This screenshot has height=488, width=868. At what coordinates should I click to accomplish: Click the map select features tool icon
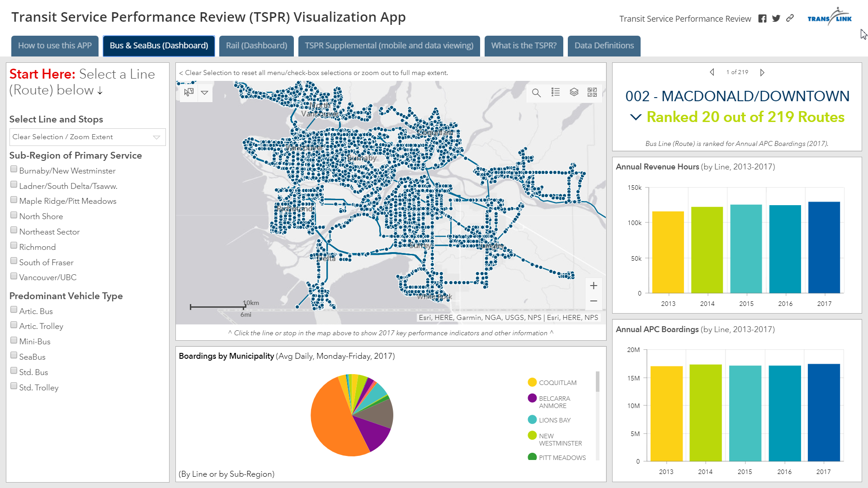[189, 92]
